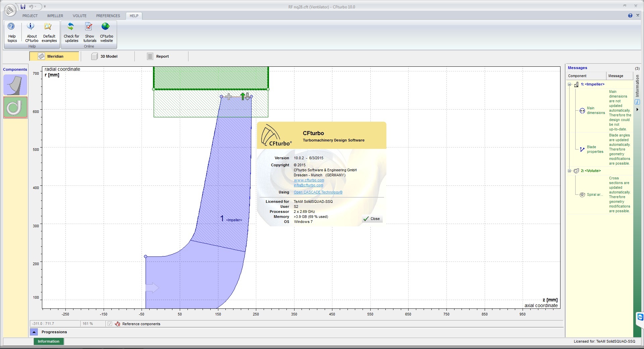Click the 'Licensed for: TeAM SolidSQUAD-SSQ' status text
644x349 pixels.
click(x=604, y=341)
